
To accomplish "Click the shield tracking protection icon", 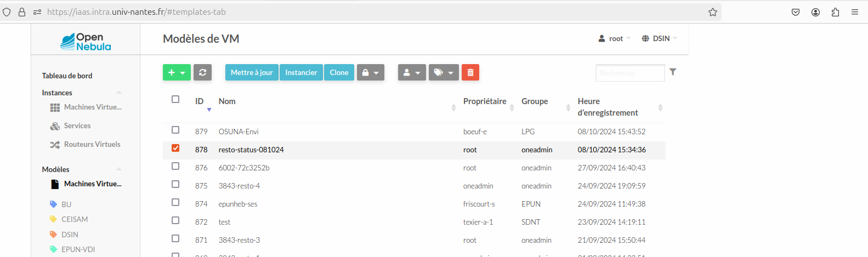I will click(x=7, y=12).
